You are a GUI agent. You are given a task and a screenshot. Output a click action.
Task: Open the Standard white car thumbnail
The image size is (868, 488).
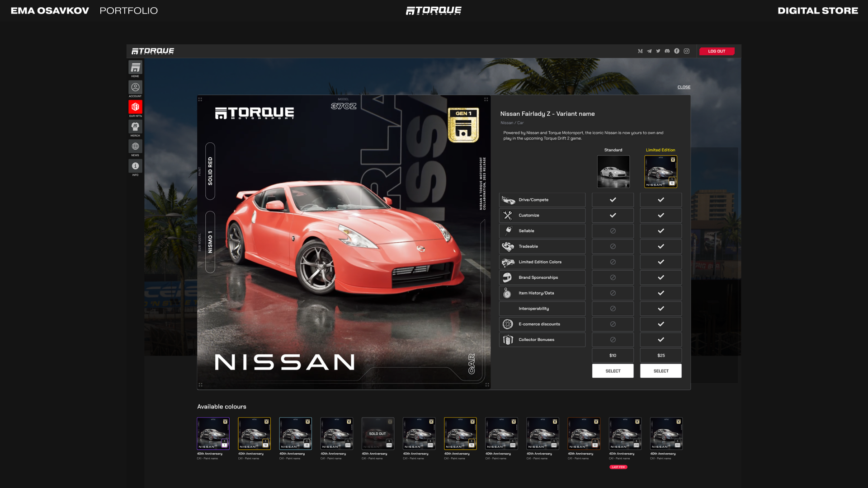click(x=613, y=172)
